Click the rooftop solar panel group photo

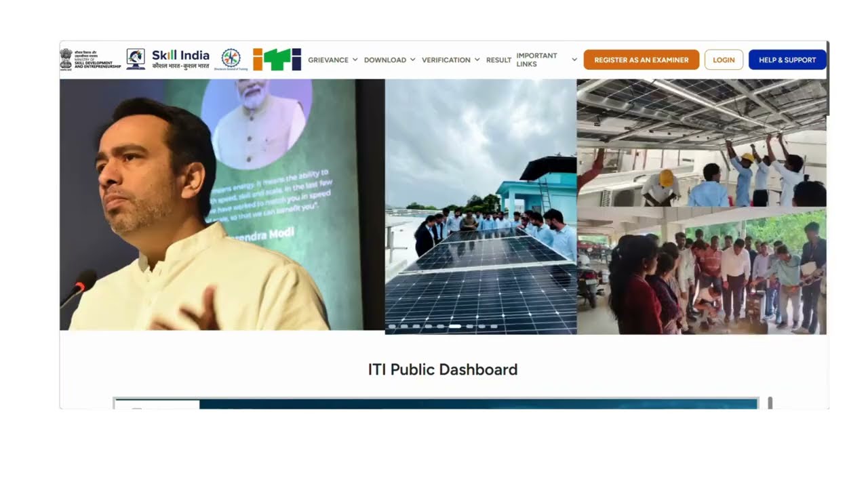[x=481, y=207]
